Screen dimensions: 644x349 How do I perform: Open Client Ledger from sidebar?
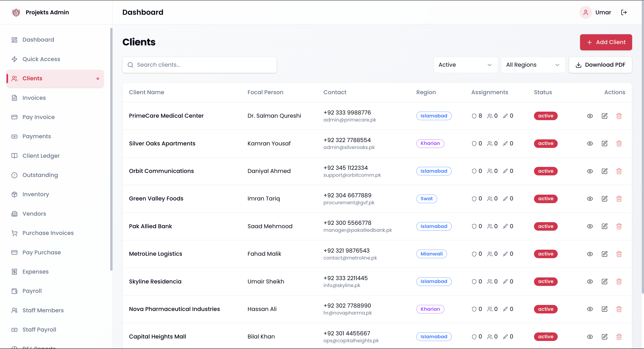[55, 156]
